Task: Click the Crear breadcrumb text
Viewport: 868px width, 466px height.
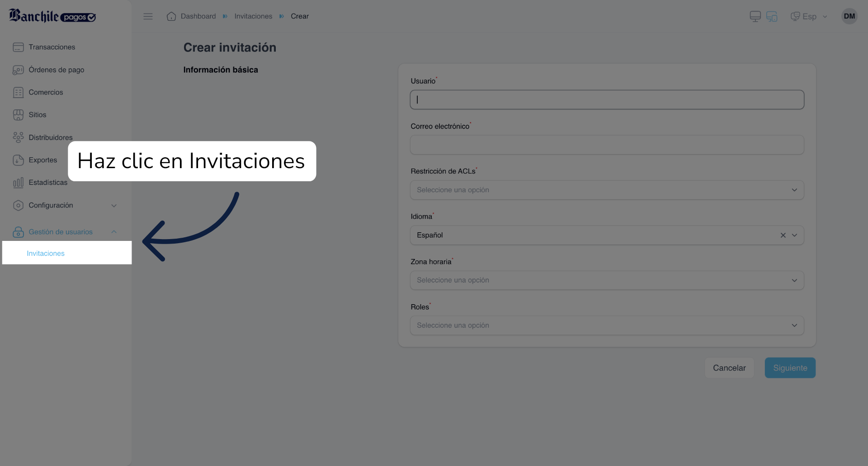Action: pos(300,16)
